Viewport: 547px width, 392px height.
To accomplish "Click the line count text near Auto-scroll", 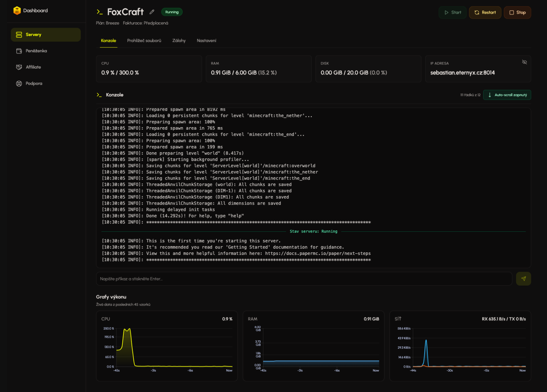I will tap(470, 95).
